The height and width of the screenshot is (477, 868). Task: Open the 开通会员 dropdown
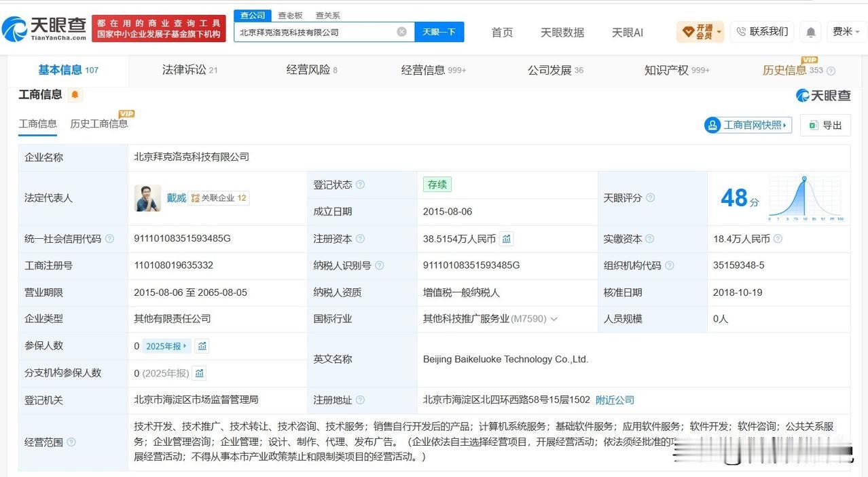700,32
